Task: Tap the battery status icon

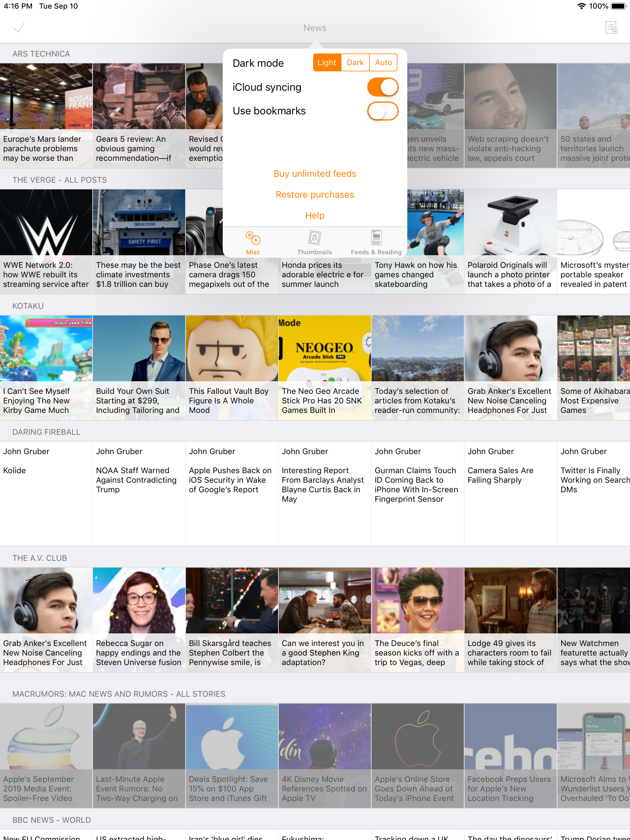Action: point(619,6)
